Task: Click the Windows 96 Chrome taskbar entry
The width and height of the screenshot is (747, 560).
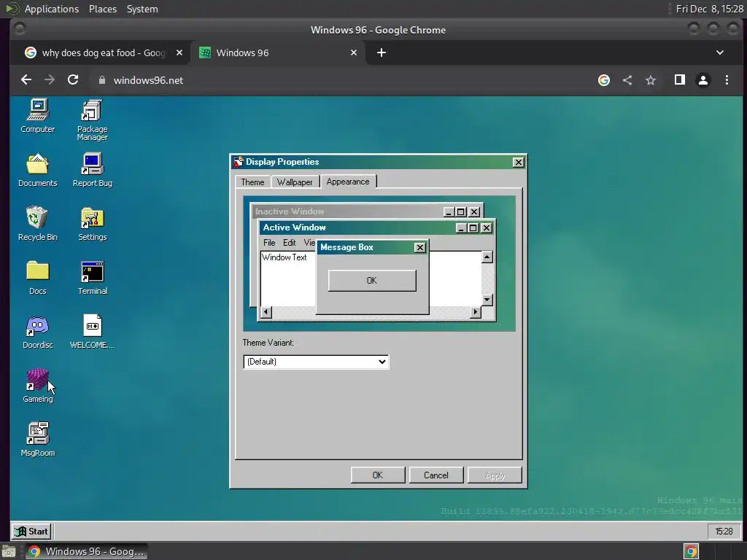Action: pyautogui.click(x=87, y=551)
